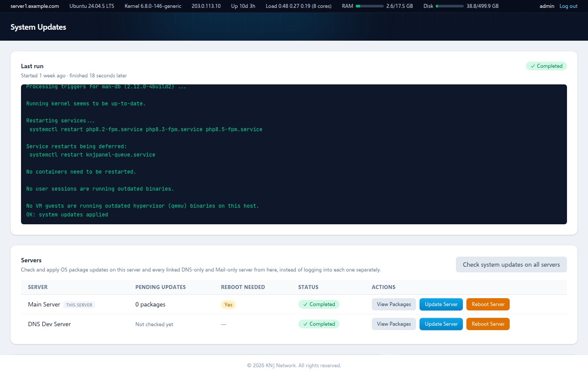Update Server for Main Server row
The width and height of the screenshot is (588, 376).
441,304
